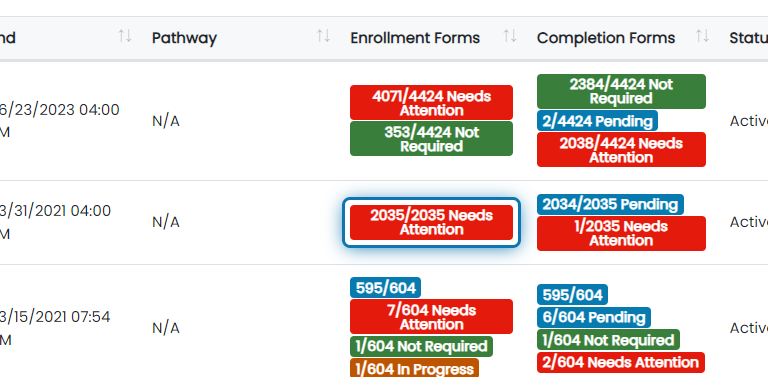Select the 2384/4424 Not Required completion badge
The height and width of the screenshot is (377, 768).
click(621, 92)
